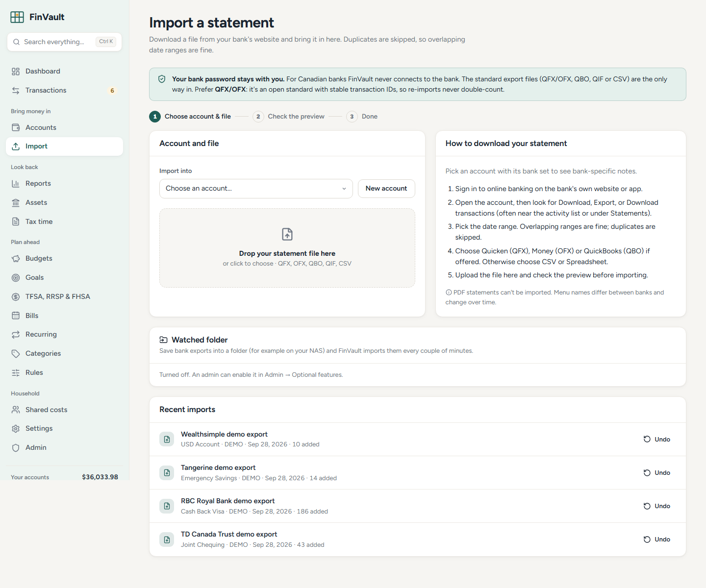Click the Recurring arrows icon
This screenshot has width=706, height=588.
pyautogui.click(x=16, y=335)
